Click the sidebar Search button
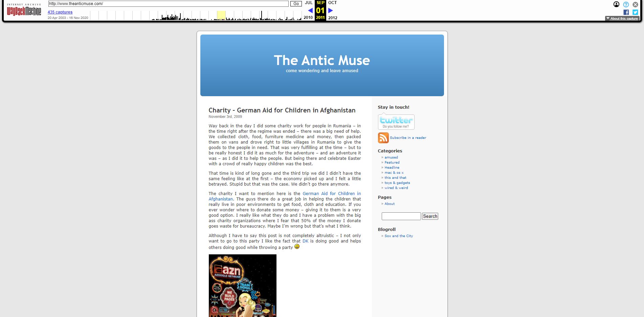The image size is (644, 317). [x=430, y=216]
